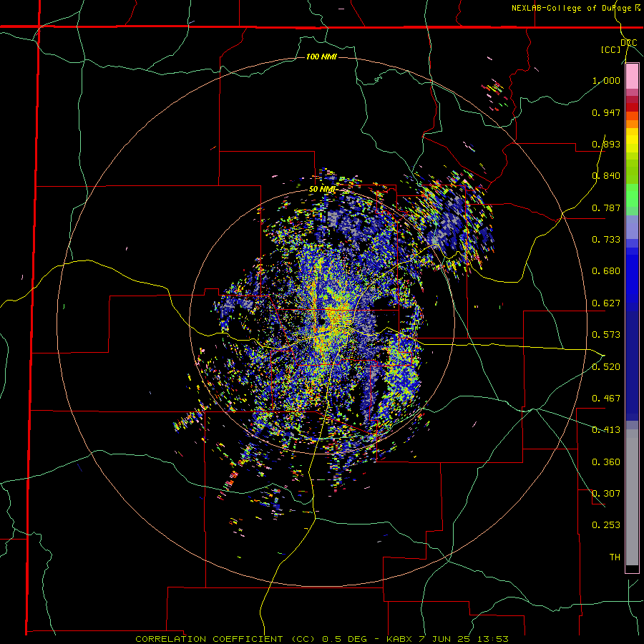This screenshot has height=644, width=644.
Task: Select the 0.893 legend value
Action: [606, 144]
